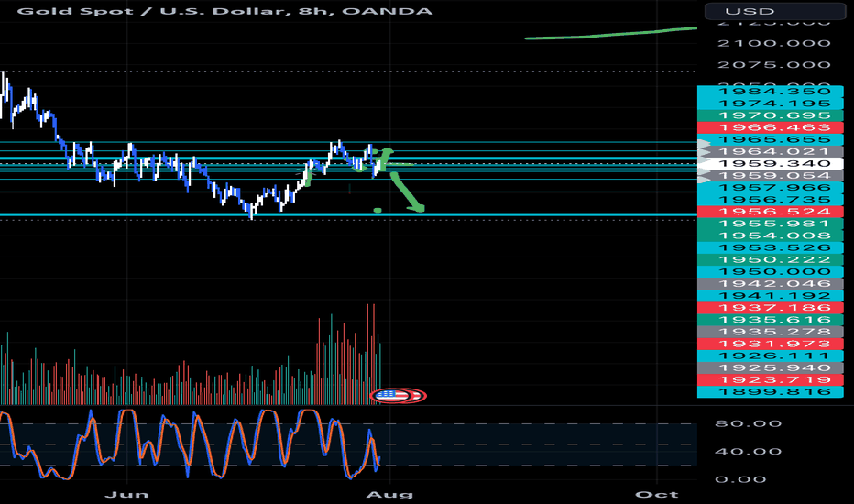Select the 1953.526 price label
Image resolution: width=854 pixels, height=504 pixels.
[770, 247]
